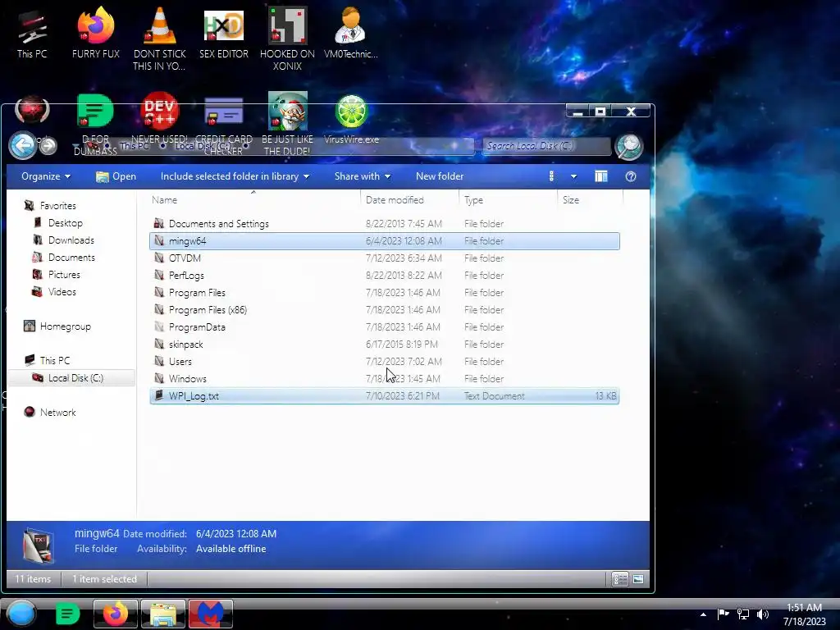Image resolution: width=840 pixels, height=630 pixels.
Task: Click the WPI_Log.txt file icon
Action: 158,395
